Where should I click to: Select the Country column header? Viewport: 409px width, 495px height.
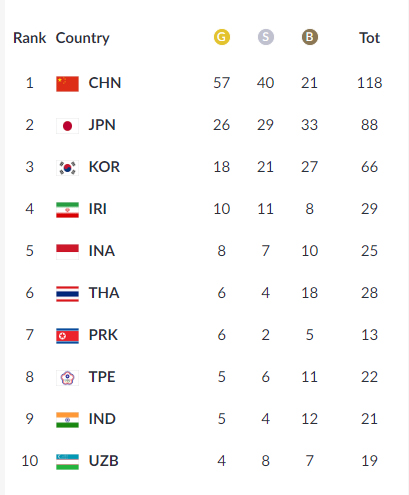click(x=82, y=38)
